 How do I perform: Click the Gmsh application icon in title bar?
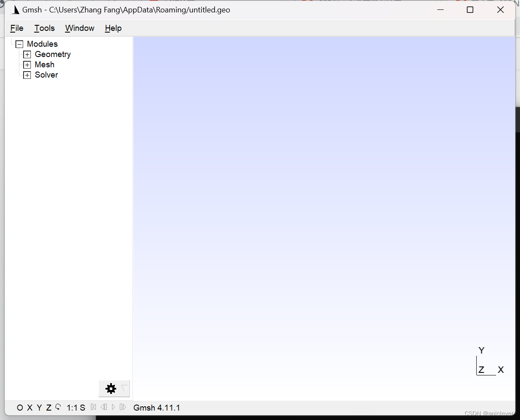point(15,10)
